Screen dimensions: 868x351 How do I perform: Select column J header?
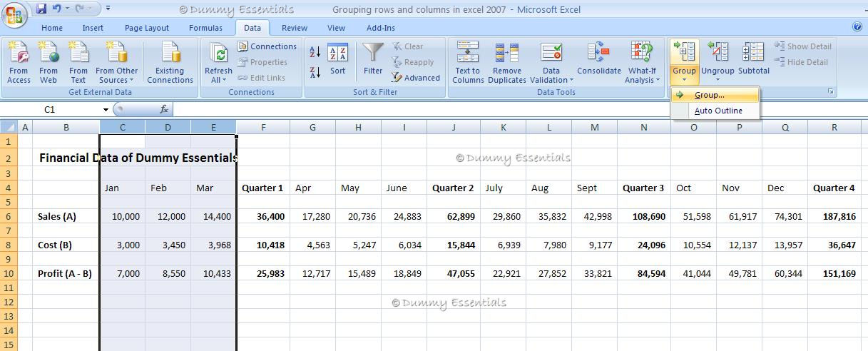pos(454,127)
